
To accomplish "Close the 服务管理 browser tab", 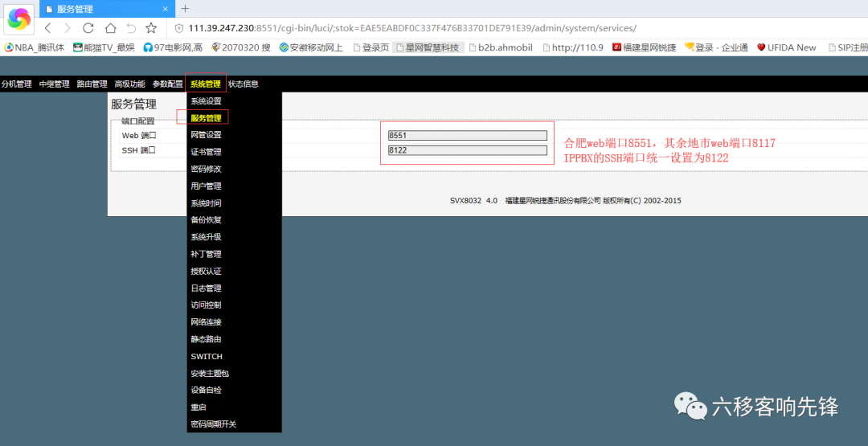I will pyautogui.click(x=166, y=9).
